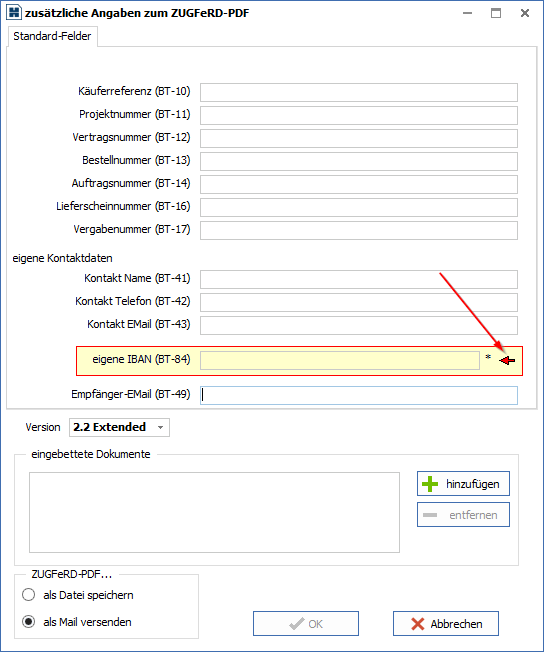Image resolution: width=544 pixels, height=652 pixels.
Task: Click the green plus hinzufügen button
Action: pyautogui.click(x=463, y=484)
